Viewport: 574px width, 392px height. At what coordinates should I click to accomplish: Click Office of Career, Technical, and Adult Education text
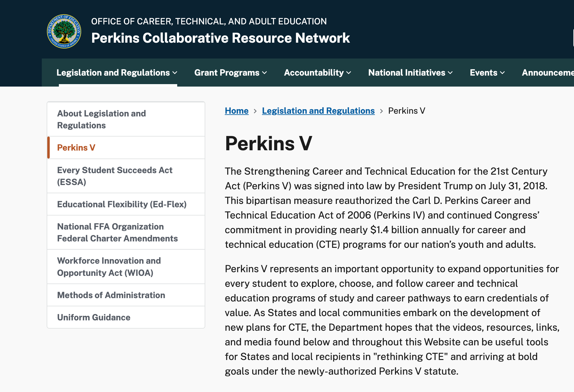point(209,21)
